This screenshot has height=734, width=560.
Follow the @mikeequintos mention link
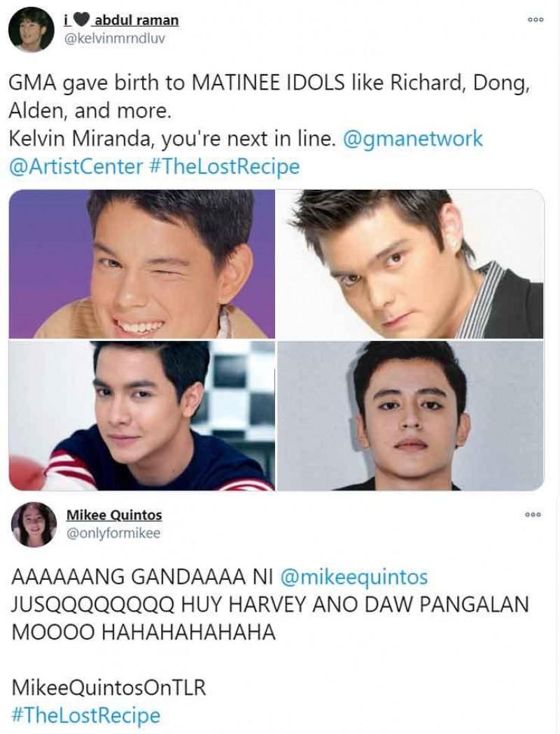[354, 576]
